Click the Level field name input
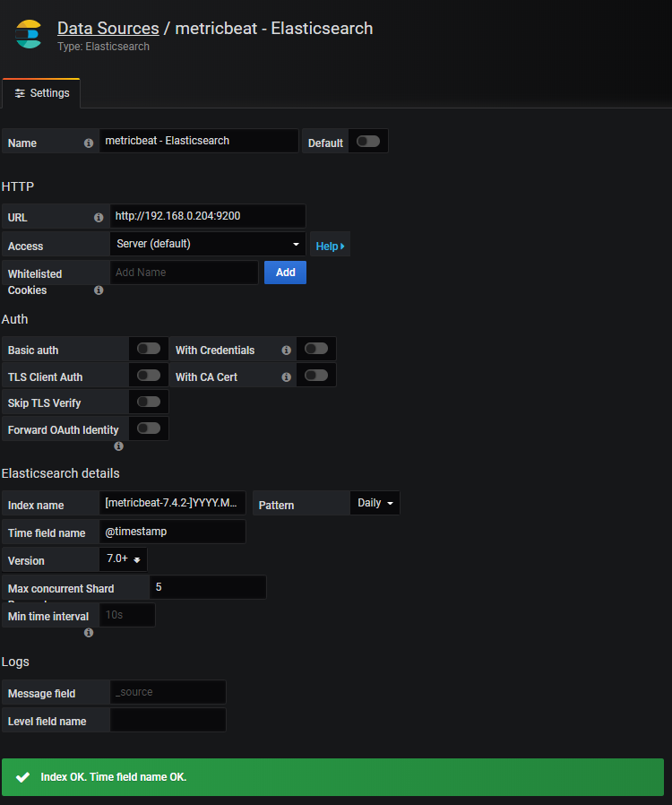The image size is (672, 805). pos(168,720)
